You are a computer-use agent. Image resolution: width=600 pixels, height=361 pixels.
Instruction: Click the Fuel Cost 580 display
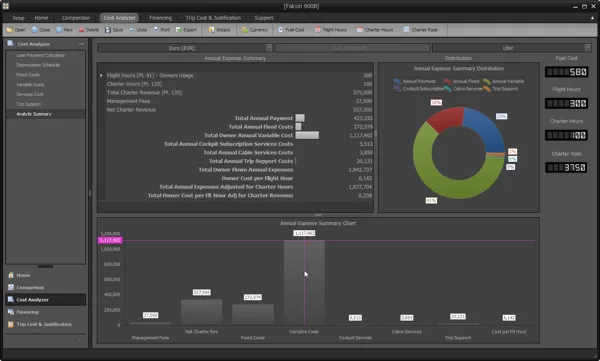coord(566,72)
